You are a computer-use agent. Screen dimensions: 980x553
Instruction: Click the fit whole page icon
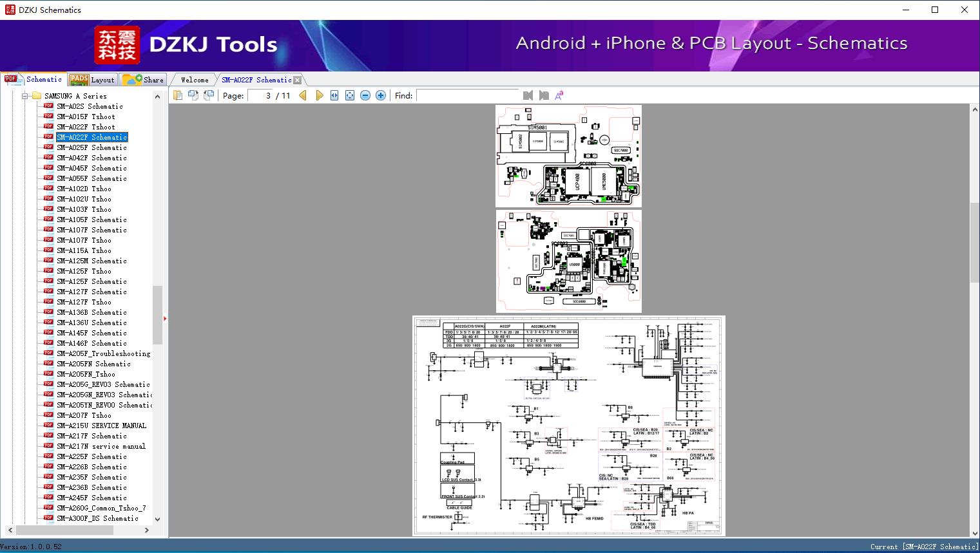(x=350, y=95)
